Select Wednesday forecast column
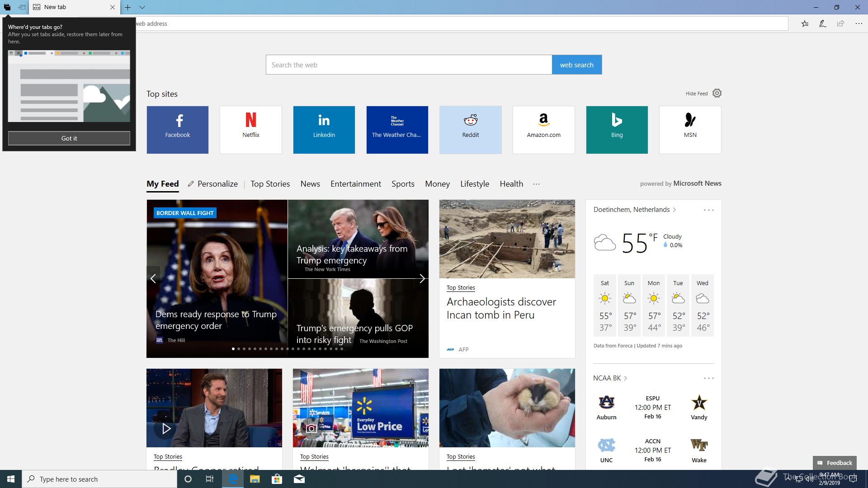The height and width of the screenshot is (488, 868). click(x=703, y=305)
